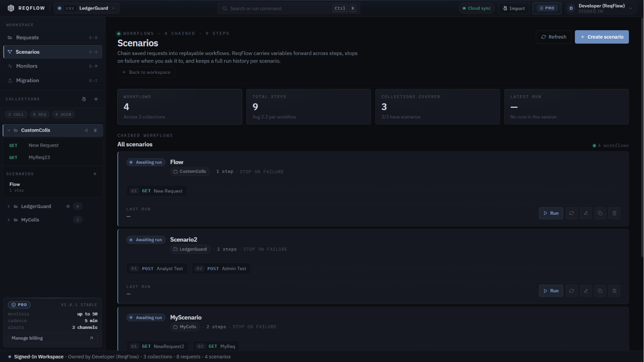Viewport: 644px width, 362px height.
Task: Click the '3 COLL' count chip
Action: coord(16,115)
